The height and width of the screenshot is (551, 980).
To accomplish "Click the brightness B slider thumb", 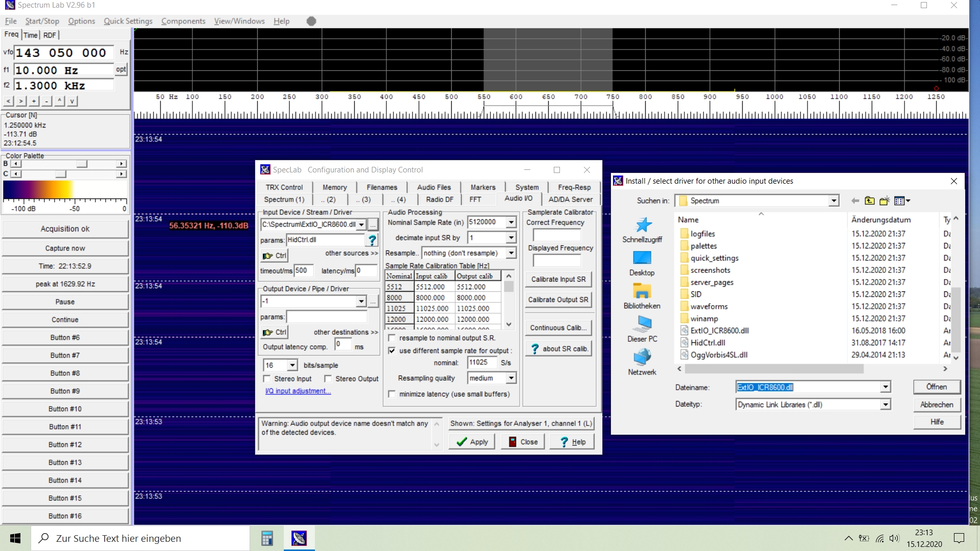I will [82, 164].
